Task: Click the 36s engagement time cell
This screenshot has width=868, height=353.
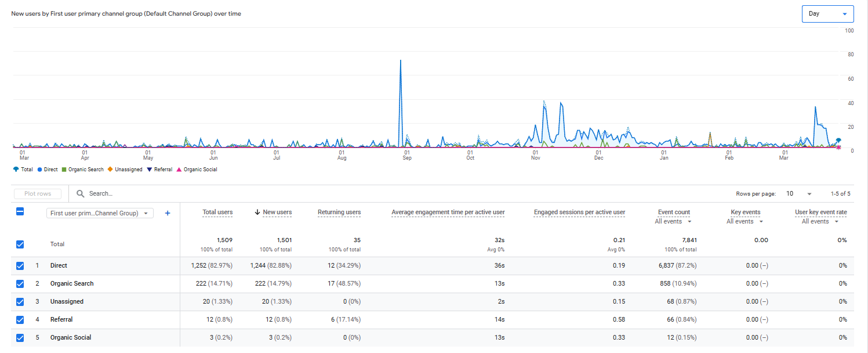Action: (x=499, y=265)
